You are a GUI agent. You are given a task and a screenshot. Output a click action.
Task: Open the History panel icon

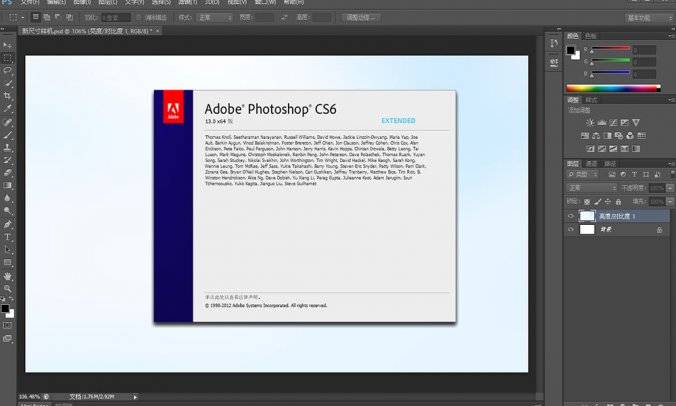[x=554, y=44]
